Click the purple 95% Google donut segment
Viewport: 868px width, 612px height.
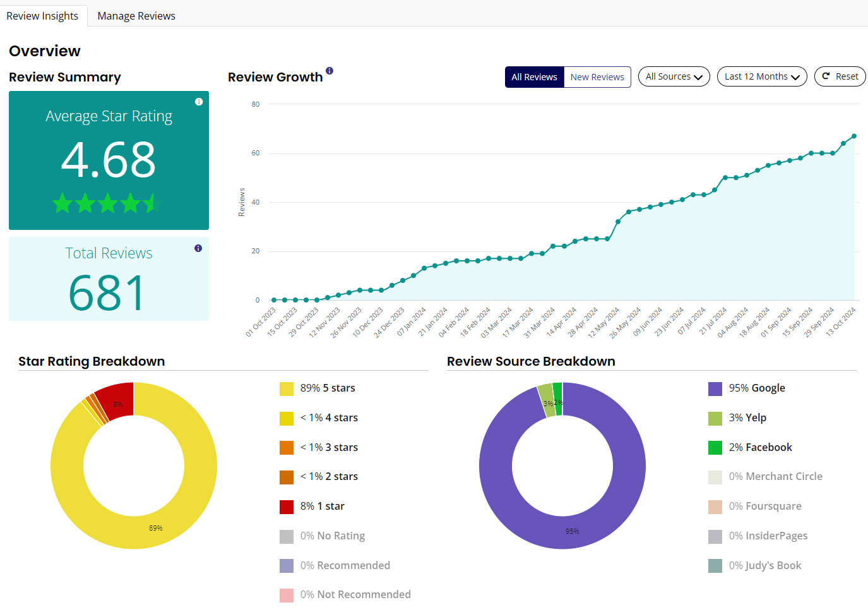pyautogui.click(x=572, y=531)
